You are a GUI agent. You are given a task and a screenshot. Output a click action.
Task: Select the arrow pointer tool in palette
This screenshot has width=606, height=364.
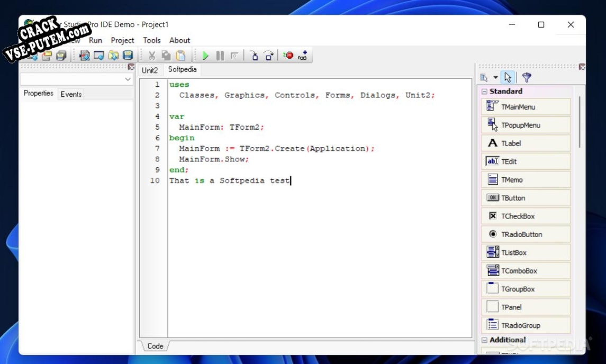click(508, 77)
